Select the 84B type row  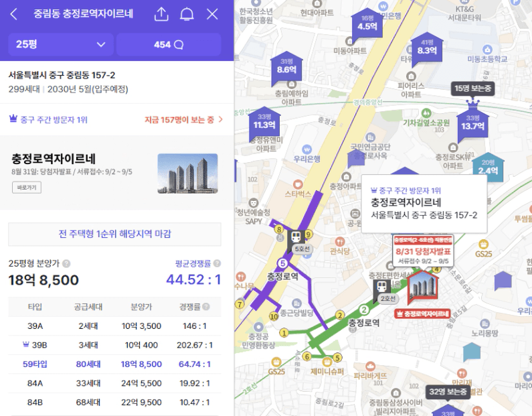coord(114,402)
